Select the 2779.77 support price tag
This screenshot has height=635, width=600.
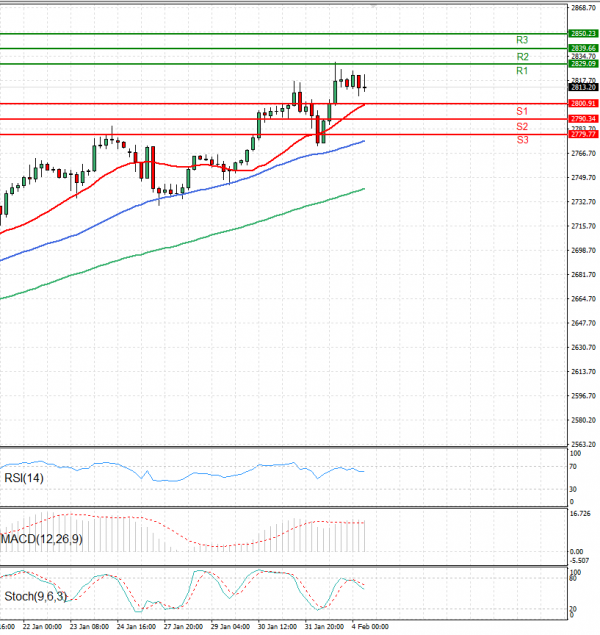click(583, 134)
